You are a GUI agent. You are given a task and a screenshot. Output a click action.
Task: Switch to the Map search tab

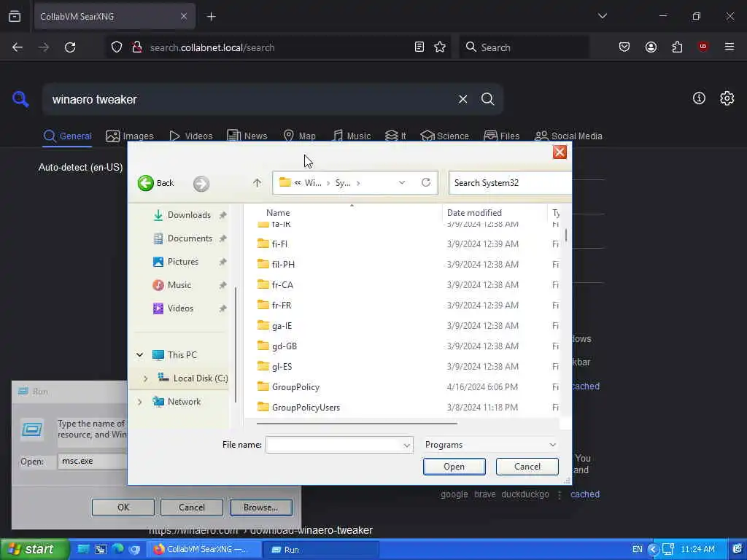pyautogui.click(x=299, y=136)
